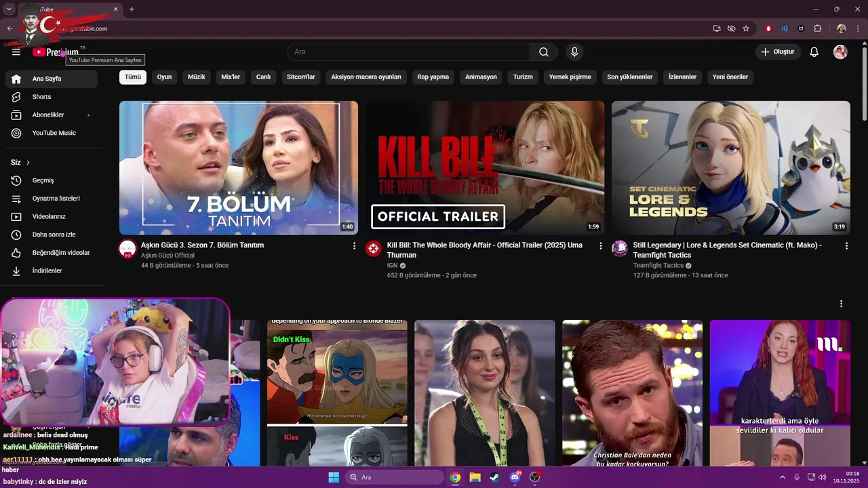
Task: Open Abonelikler in the sidebar
Action: [x=52, y=115]
